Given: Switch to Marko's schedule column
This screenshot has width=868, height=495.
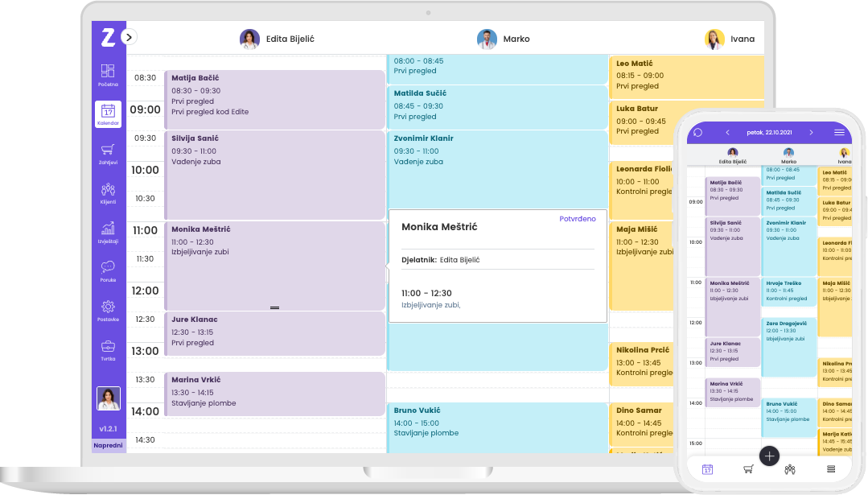Looking at the screenshot, I should (x=503, y=39).
